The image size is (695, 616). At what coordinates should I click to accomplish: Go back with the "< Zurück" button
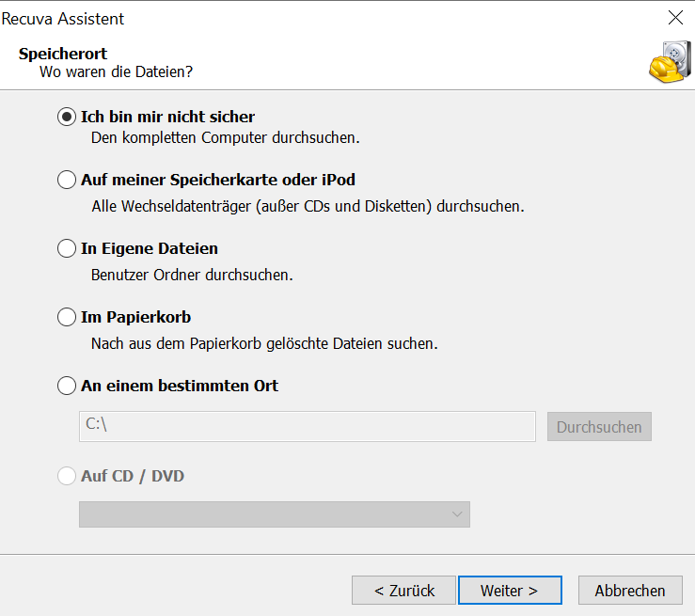coord(403,591)
